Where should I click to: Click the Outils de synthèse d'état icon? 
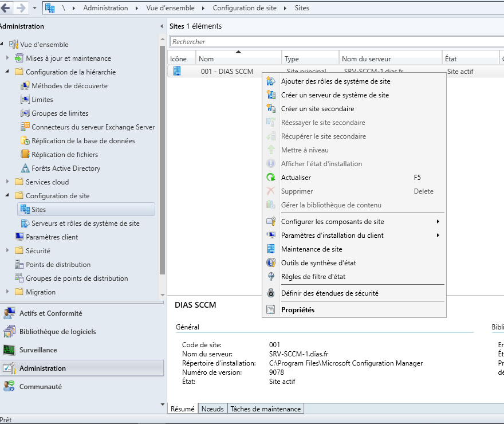(271, 263)
